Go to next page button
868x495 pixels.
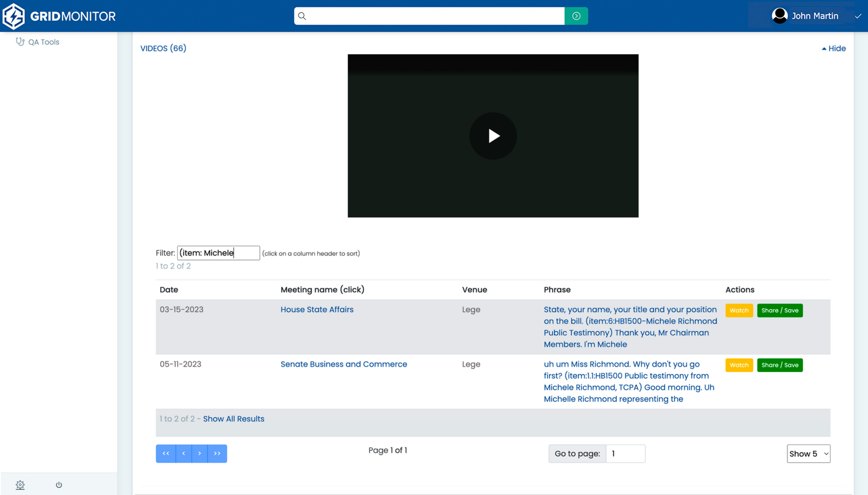pos(200,454)
